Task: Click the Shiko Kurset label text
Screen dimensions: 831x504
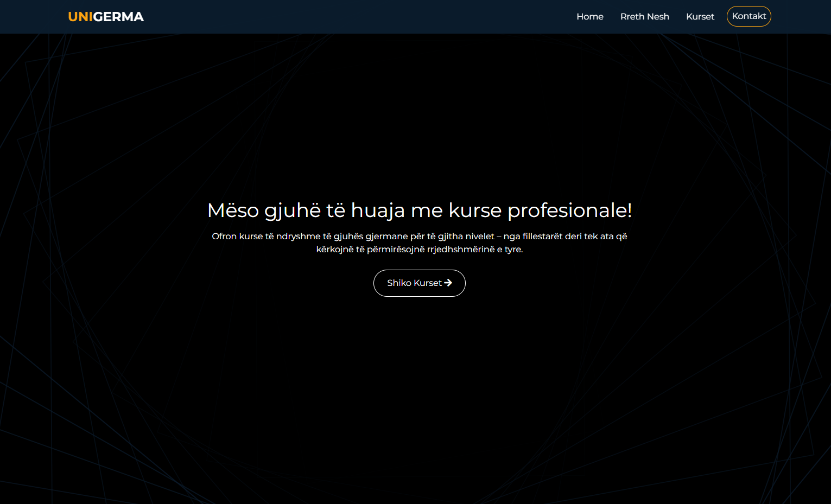Action: point(414,283)
